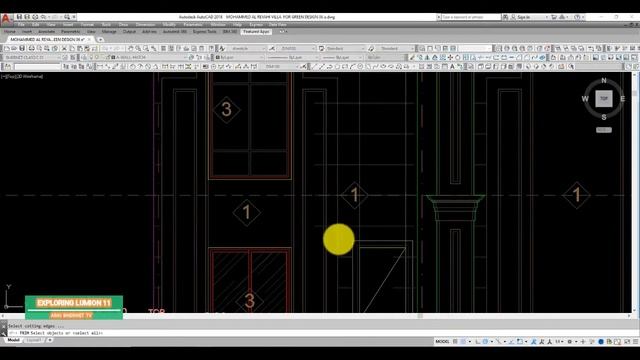Click the [2D Wireframe] visual style control
This screenshot has width=640, height=360.
click(29, 76)
